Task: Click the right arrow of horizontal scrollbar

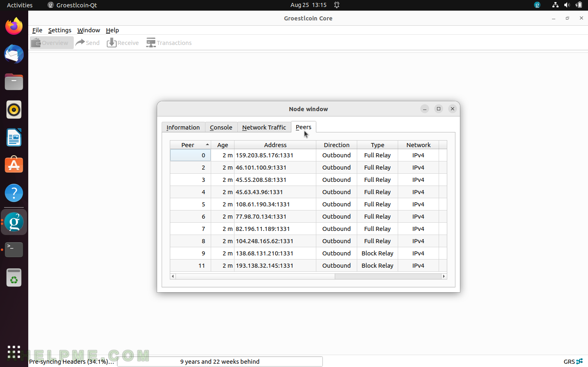Action: click(444, 276)
